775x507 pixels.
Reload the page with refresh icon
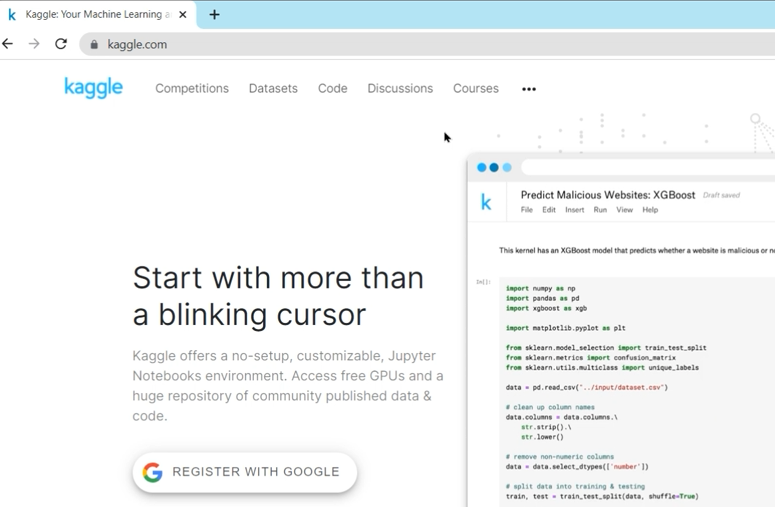[x=61, y=44]
